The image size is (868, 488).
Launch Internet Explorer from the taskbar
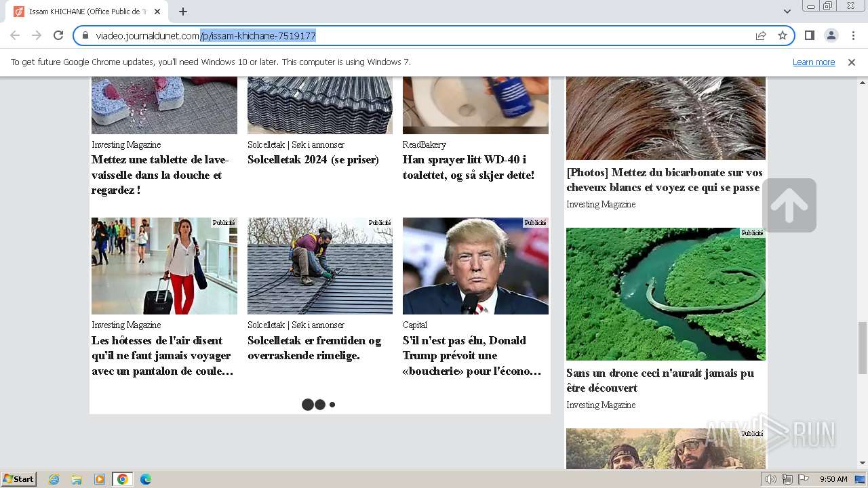(54, 479)
